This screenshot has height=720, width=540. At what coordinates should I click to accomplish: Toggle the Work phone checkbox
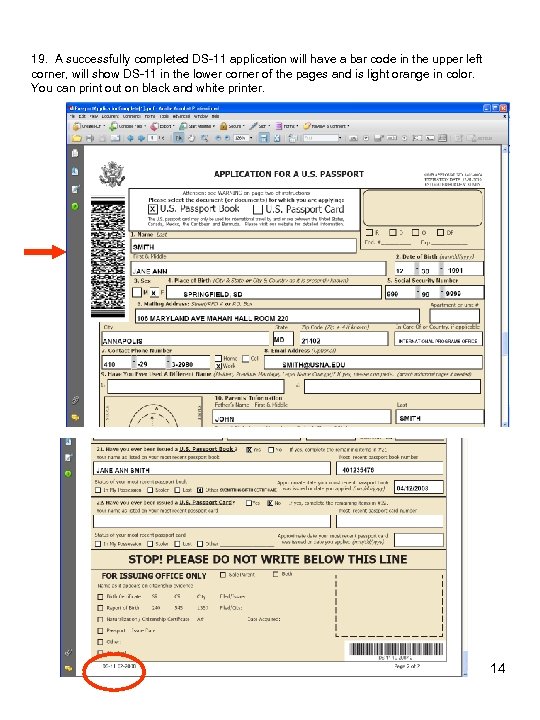click(219, 366)
